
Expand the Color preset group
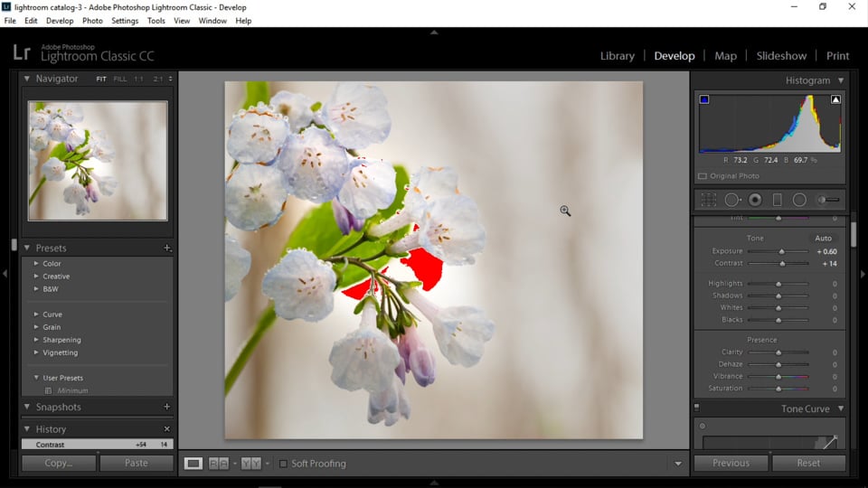tap(36, 263)
